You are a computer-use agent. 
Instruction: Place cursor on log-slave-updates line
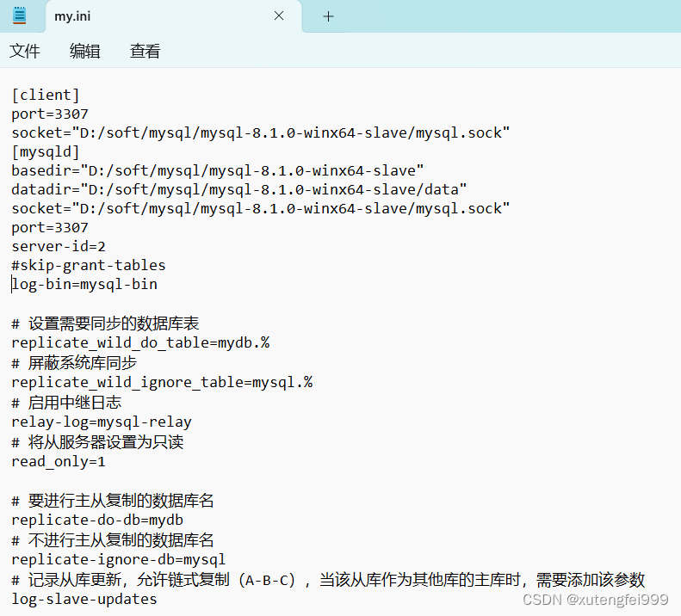pyautogui.click(x=84, y=599)
